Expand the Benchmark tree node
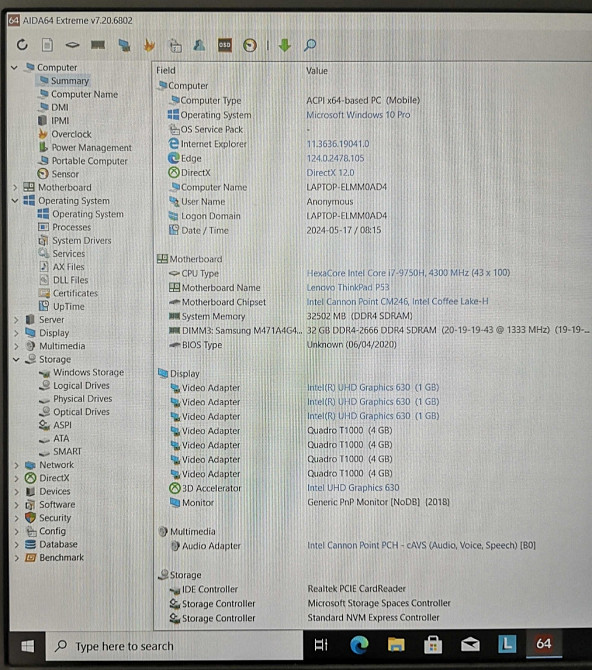Screen dimensions: 592x670 coord(16,558)
